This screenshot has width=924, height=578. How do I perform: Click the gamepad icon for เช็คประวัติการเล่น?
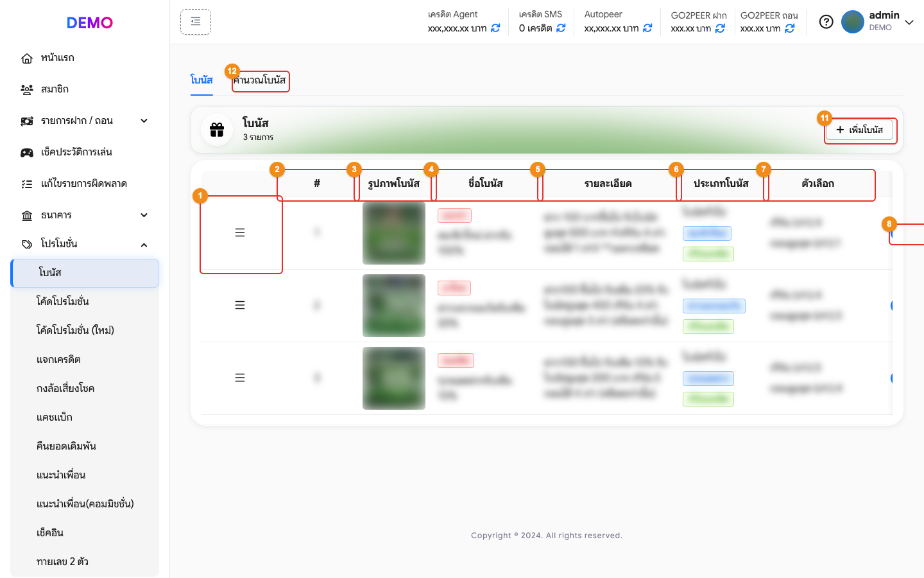pyautogui.click(x=27, y=153)
